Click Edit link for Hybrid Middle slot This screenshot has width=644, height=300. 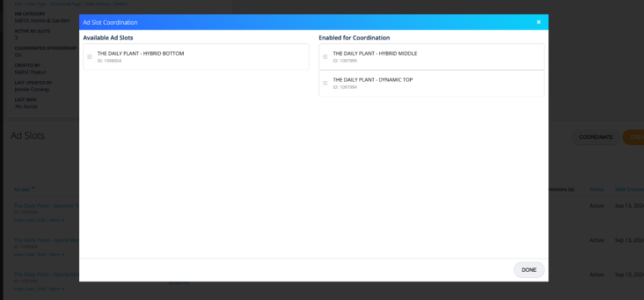[42, 288]
